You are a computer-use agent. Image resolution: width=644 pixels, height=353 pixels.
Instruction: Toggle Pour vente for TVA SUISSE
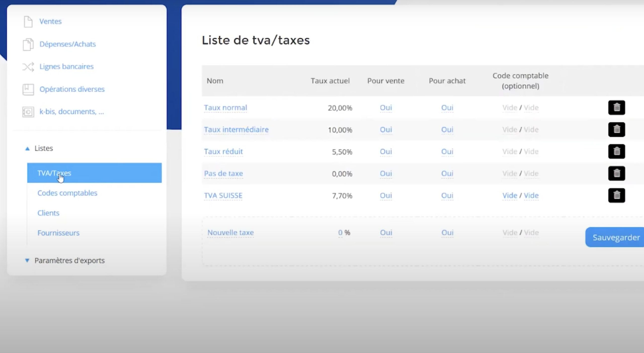tap(386, 196)
